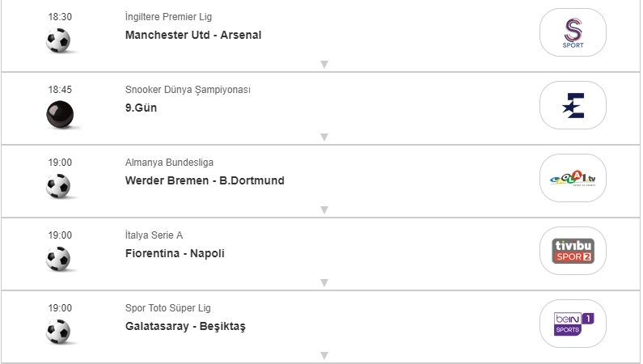Click the black snooker ball icon
This screenshot has width=643, height=364.
(x=59, y=114)
